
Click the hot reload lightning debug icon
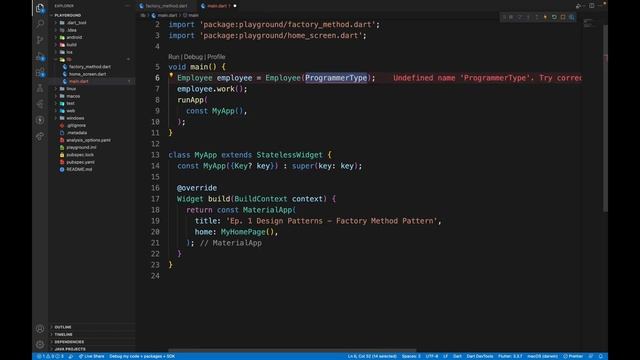point(545,17)
